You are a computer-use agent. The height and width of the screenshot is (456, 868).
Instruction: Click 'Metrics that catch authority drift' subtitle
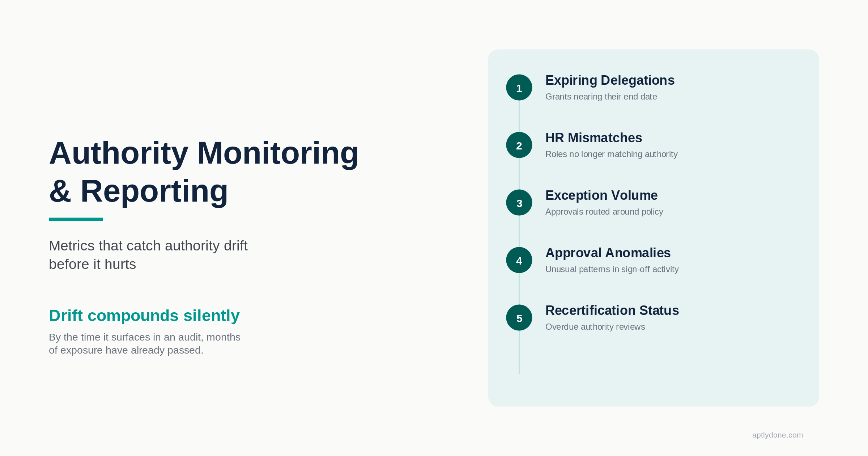[x=148, y=255]
